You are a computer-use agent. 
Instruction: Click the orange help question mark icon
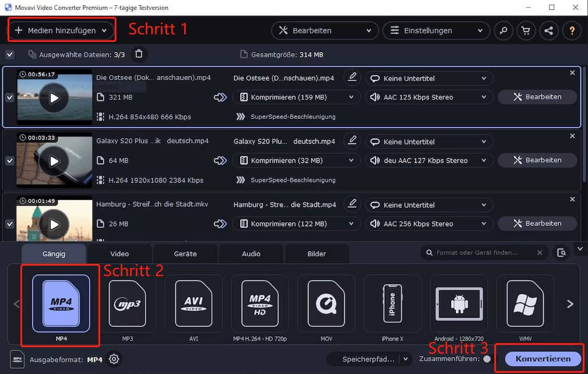(x=571, y=30)
